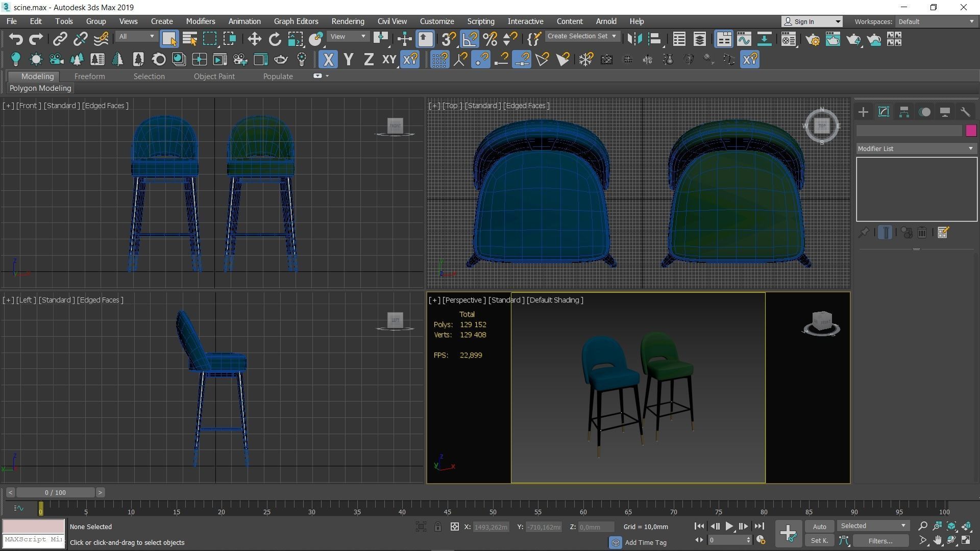Click the Redo arrow icon
The height and width of the screenshot is (551, 980).
36,39
